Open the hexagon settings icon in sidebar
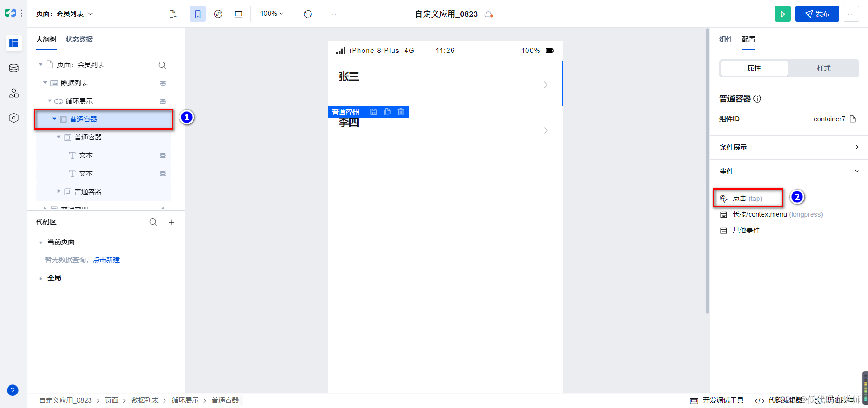Screen dimensions: 868x408 tap(14, 118)
